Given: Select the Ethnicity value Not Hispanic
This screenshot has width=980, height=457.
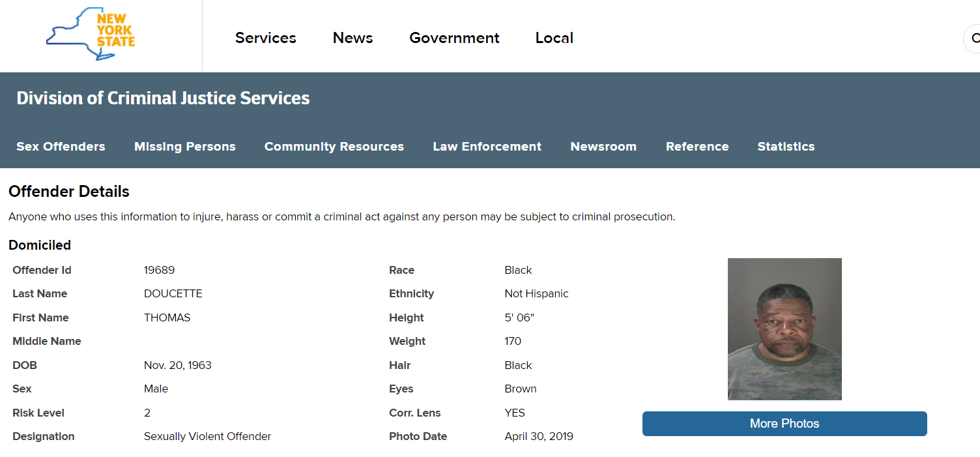Looking at the screenshot, I should 537,293.
